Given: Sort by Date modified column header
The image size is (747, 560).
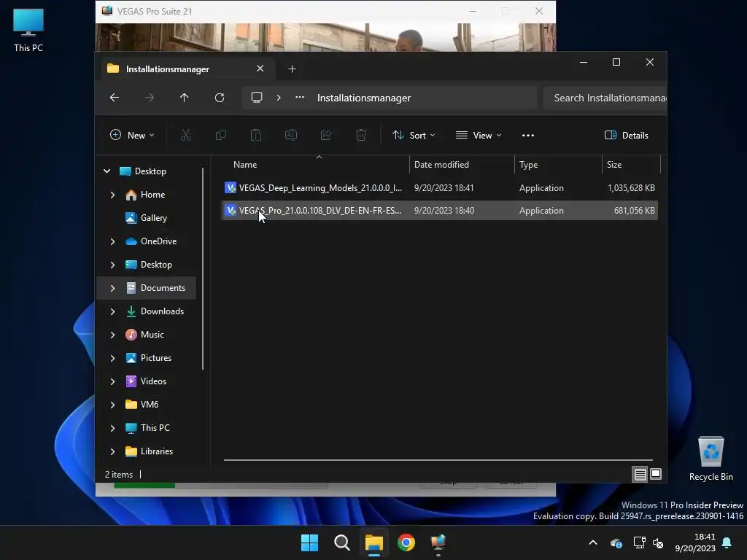Looking at the screenshot, I should tap(462, 165).
